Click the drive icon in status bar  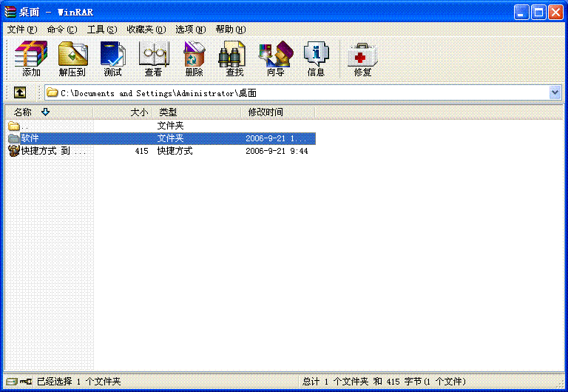pos(12,382)
